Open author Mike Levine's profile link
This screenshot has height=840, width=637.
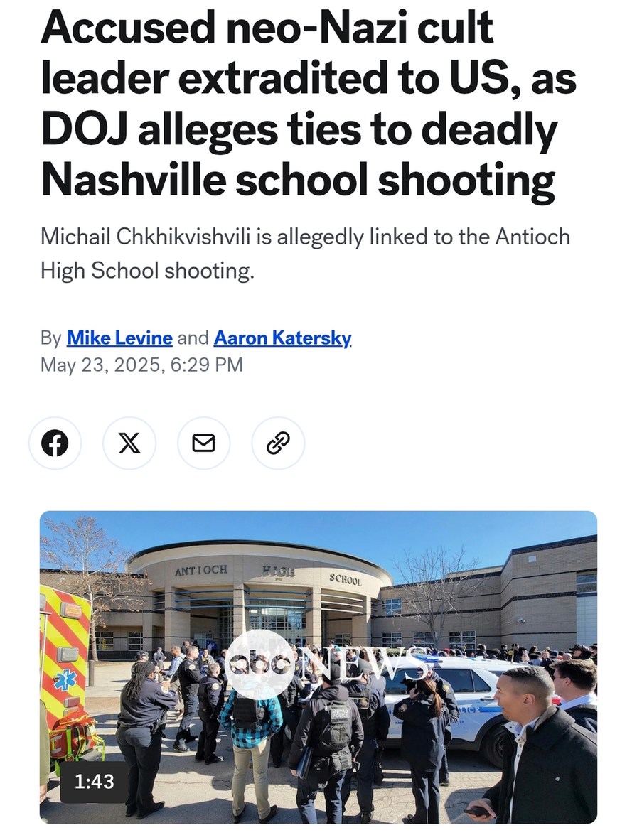(119, 338)
